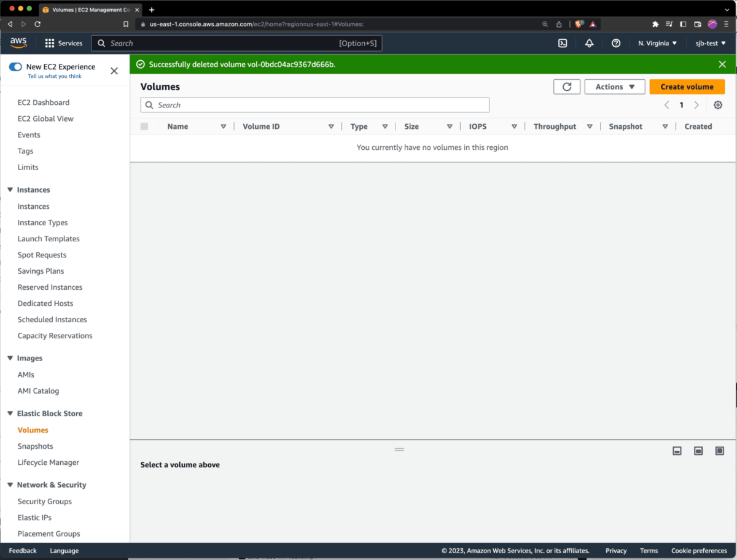The image size is (737, 560).
Task: Open the Services menu
Action: (x=63, y=43)
